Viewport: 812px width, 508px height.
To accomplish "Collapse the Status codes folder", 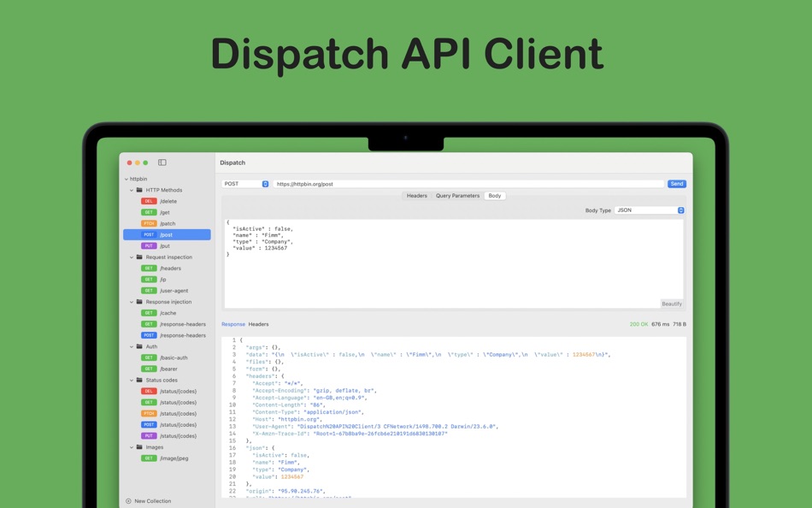I will 132,380.
